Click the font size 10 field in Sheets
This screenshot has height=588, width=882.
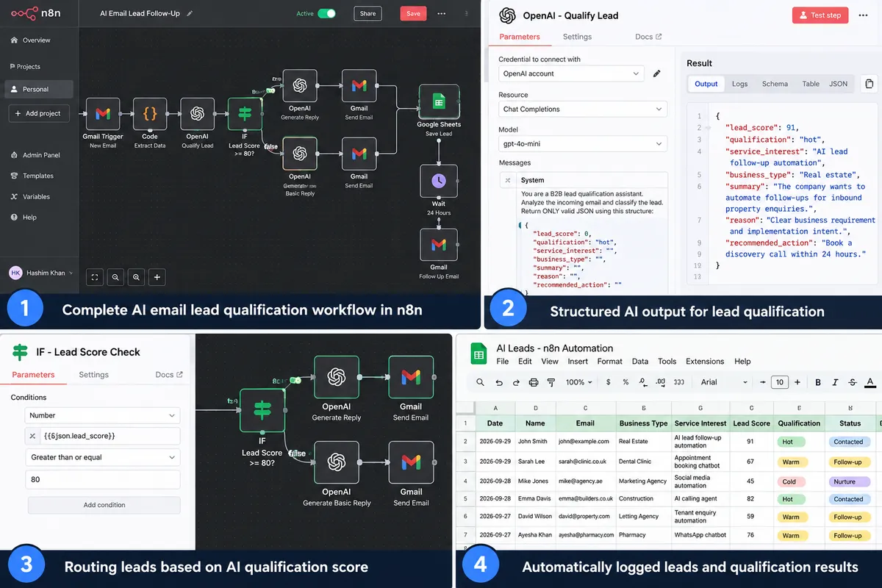780,382
